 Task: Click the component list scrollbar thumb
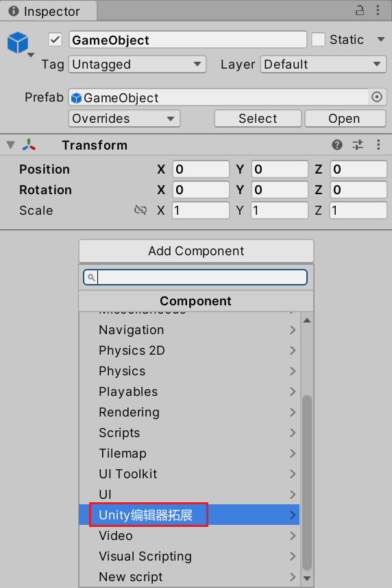tap(307, 482)
